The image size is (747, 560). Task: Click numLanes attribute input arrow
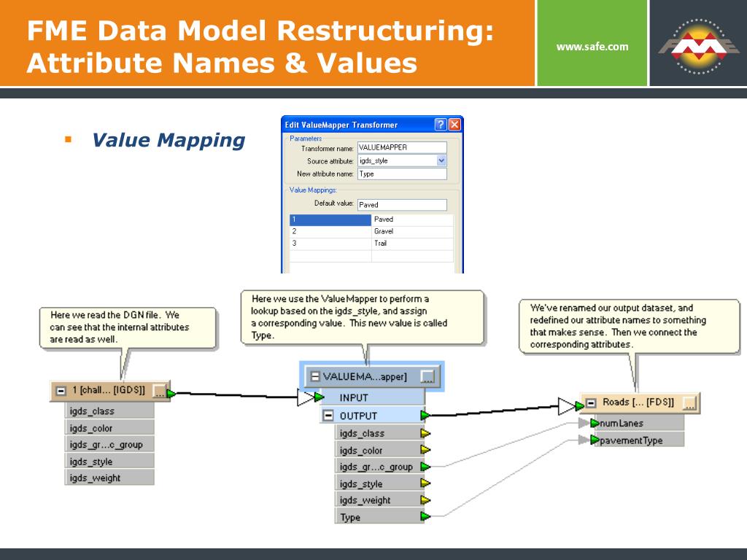[595, 423]
